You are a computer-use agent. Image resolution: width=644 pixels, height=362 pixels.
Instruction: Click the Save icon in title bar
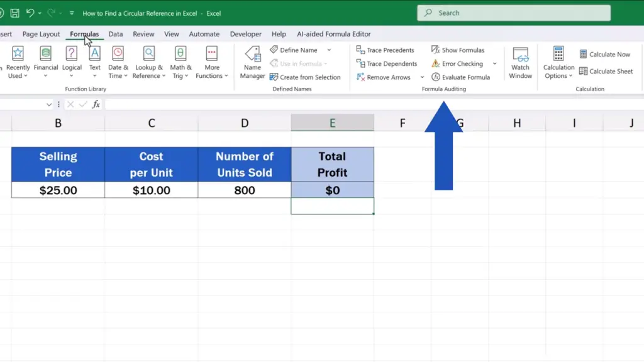tap(14, 13)
